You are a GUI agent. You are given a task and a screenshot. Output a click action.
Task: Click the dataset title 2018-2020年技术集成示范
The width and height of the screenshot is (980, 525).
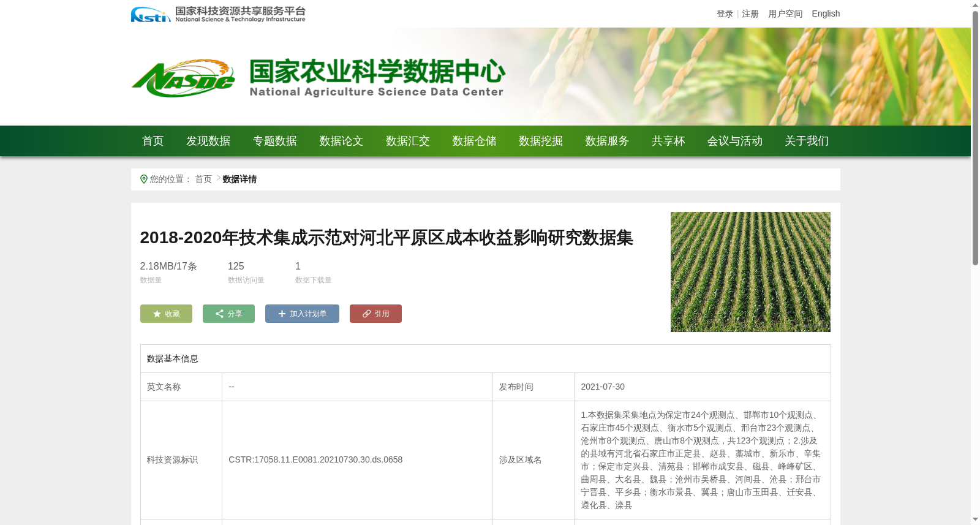pos(386,238)
